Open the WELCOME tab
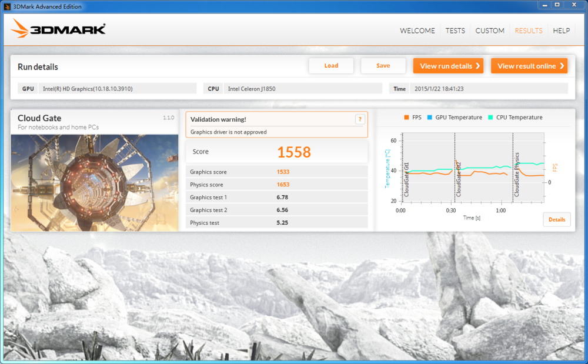Screen dimensions: 588x364 pyautogui.click(x=417, y=31)
